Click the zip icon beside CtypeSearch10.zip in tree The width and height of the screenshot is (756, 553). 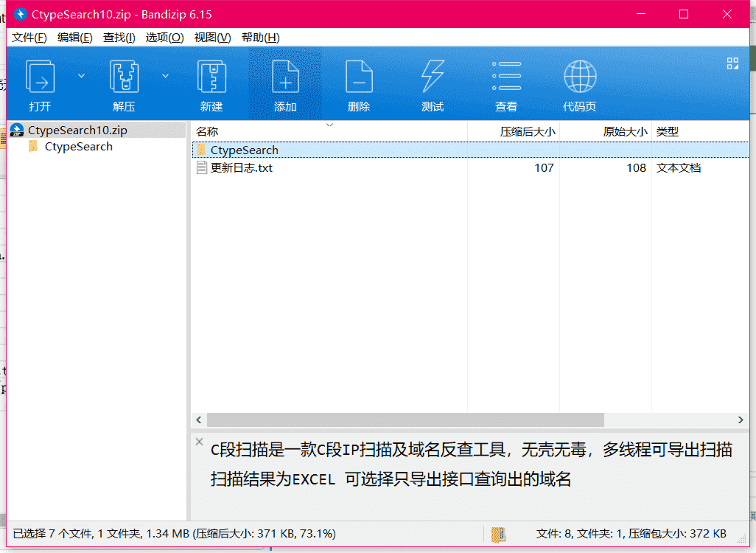point(17,131)
